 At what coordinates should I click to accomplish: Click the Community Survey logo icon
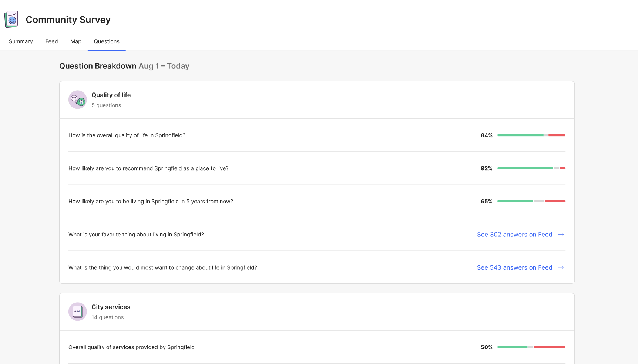(x=11, y=19)
